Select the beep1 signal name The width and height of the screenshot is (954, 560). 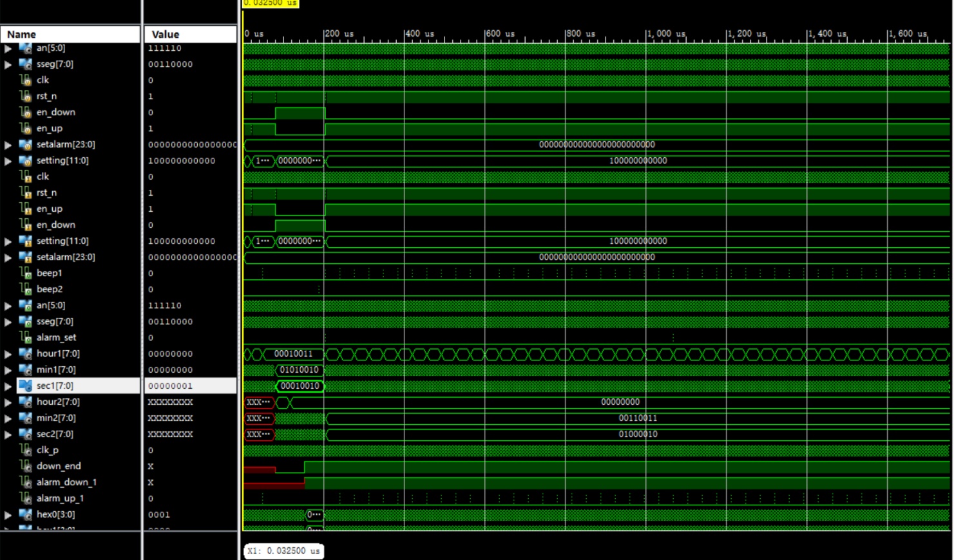point(49,273)
